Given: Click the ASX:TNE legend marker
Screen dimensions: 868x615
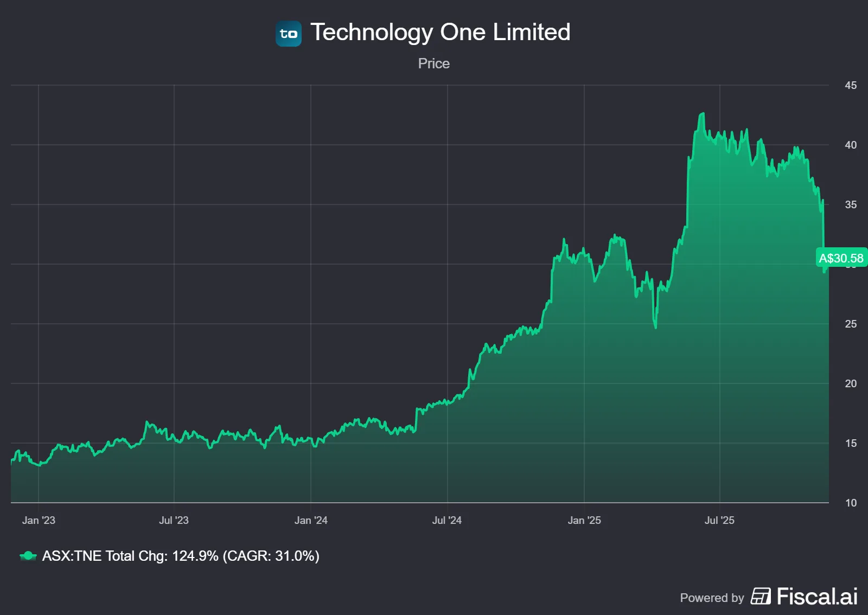Looking at the screenshot, I should click(x=28, y=556).
